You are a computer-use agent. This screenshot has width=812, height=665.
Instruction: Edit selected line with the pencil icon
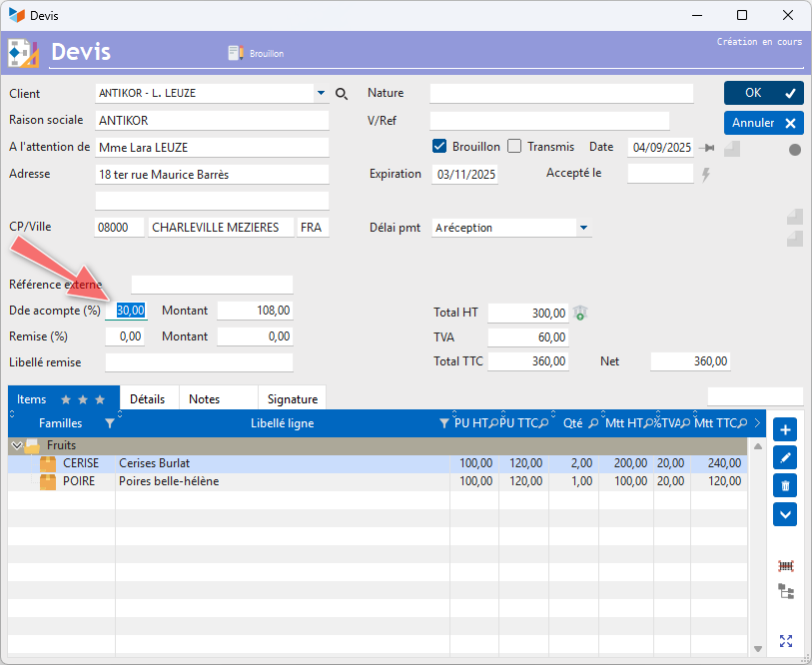[785, 458]
